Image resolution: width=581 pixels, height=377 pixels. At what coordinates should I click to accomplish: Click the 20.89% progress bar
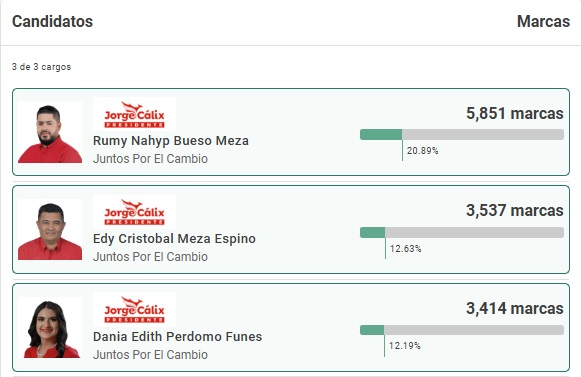pos(462,135)
